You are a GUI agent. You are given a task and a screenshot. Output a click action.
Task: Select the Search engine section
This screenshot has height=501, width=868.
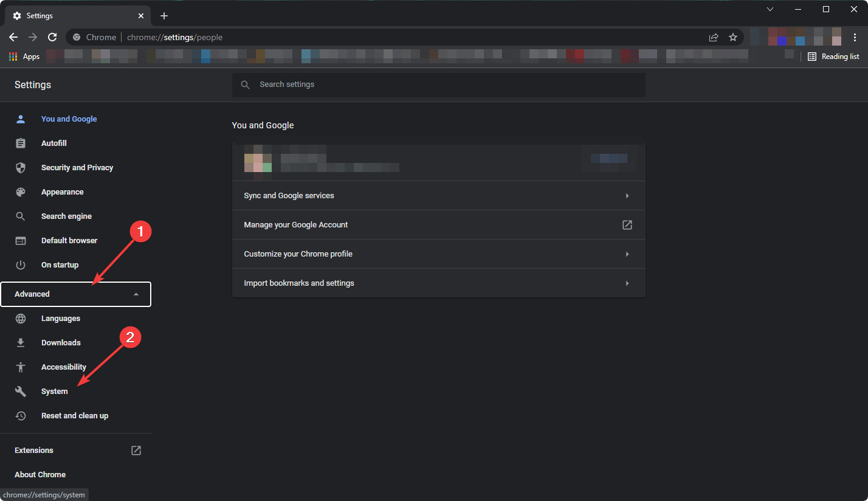click(67, 216)
